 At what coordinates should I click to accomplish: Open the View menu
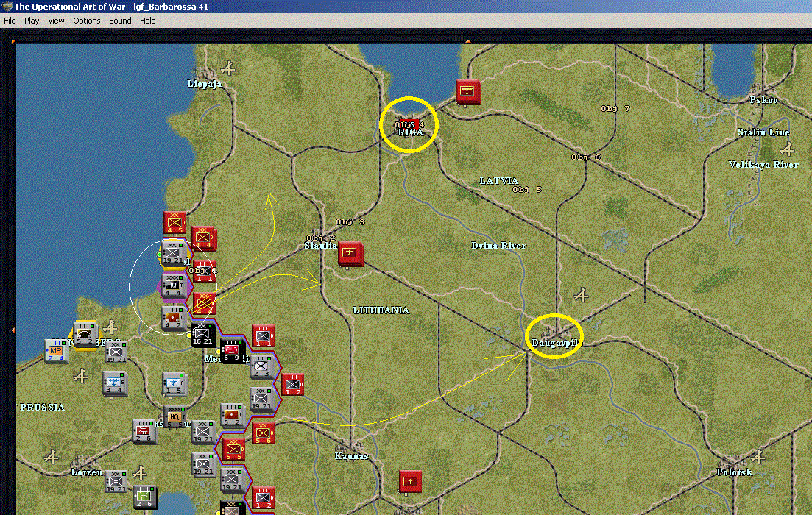pos(56,21)
